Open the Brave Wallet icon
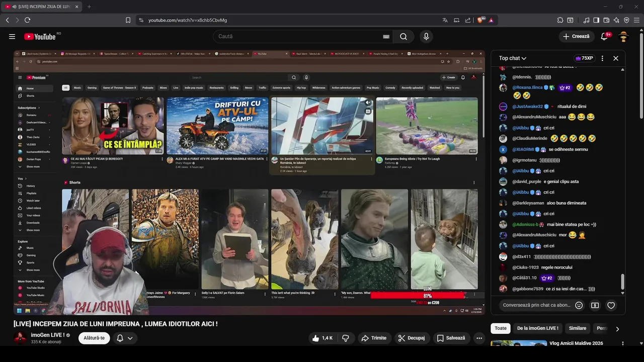644x362 pixels. click(606, 20)
